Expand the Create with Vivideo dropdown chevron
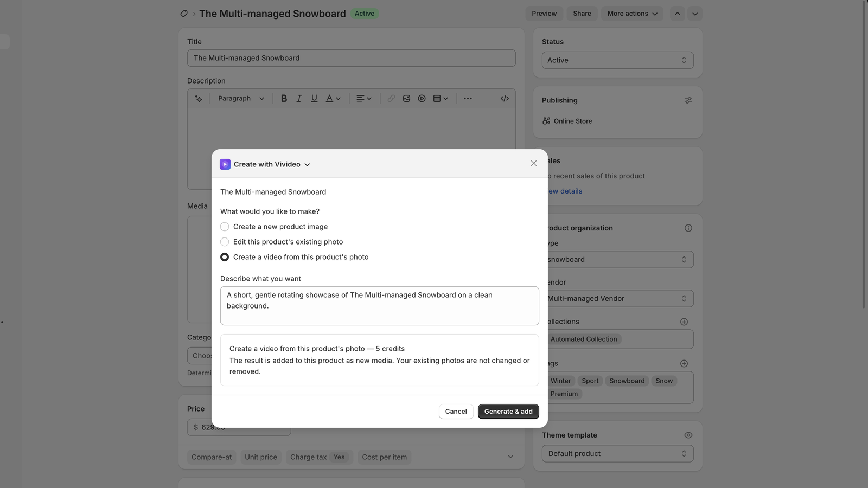Screen dimensions: 868x488 [x=307, y=165]
